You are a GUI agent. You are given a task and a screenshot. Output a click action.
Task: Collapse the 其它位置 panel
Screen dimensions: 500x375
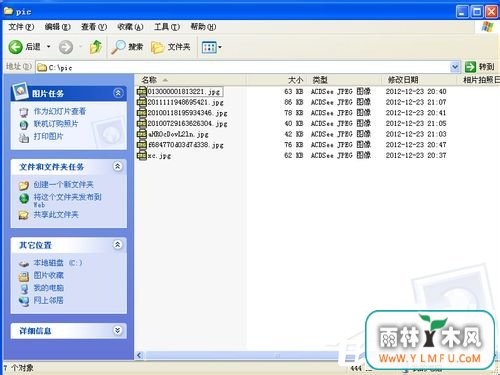point(118,245)
